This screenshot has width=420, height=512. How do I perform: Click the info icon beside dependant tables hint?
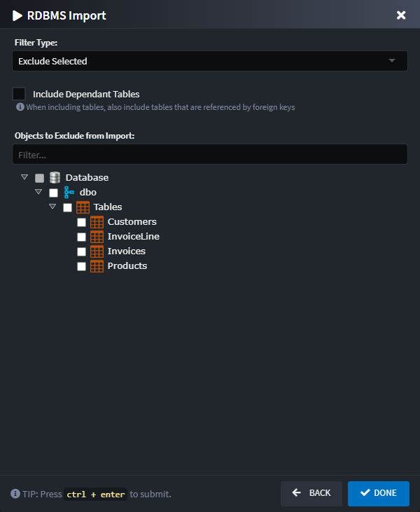pos(20,107)
